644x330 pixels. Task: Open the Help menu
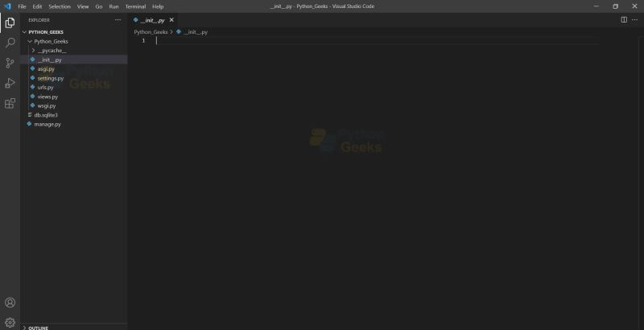pos(158,6)
